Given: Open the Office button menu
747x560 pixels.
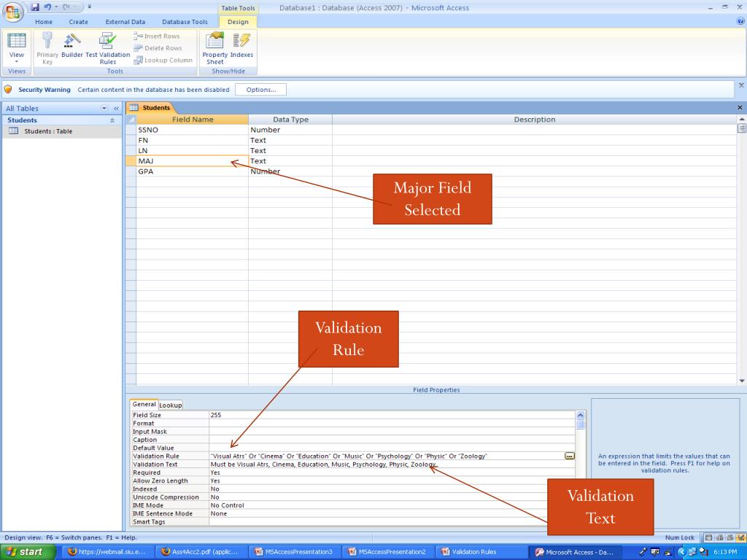Looking at the screenshot, I should pyautogui.click(x=13, y=12).
